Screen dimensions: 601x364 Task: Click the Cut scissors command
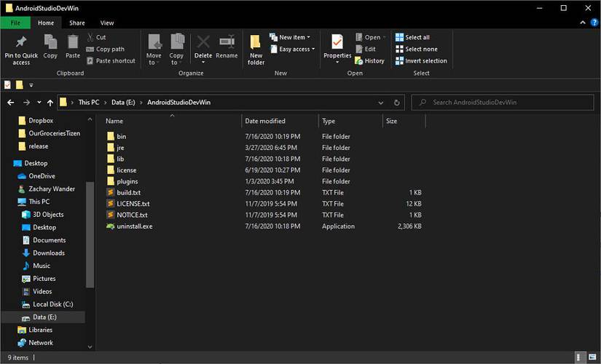click(96, 37)
